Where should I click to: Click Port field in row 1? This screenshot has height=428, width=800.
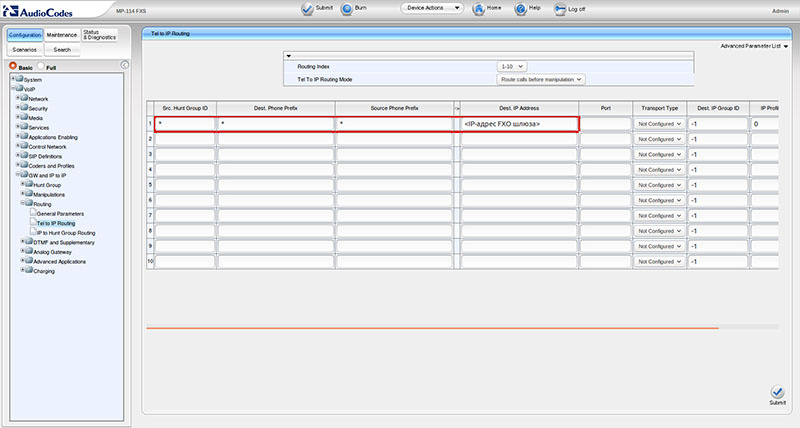(x=606, y=124)
